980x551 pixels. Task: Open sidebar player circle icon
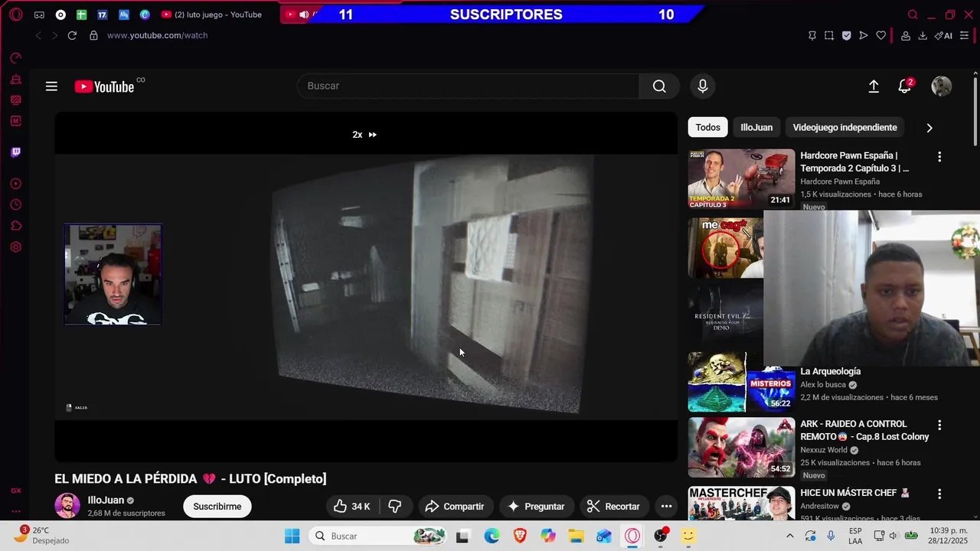(15, 184)
